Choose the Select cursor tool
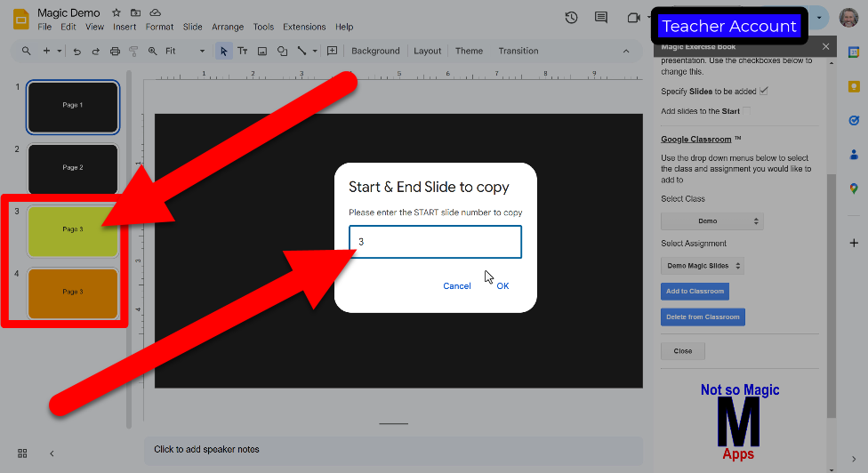This screenshot has width=868, height=473. point(223,51)
